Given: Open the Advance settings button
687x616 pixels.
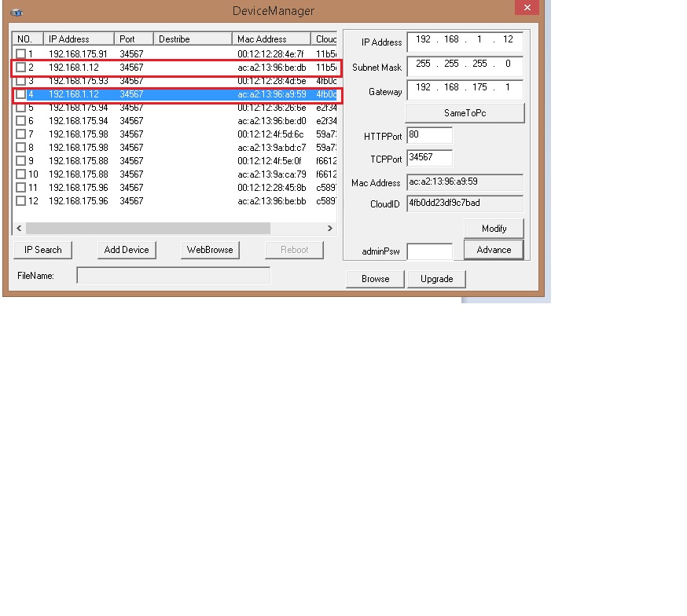Looking at the screenshot, I should coord(494,250).
